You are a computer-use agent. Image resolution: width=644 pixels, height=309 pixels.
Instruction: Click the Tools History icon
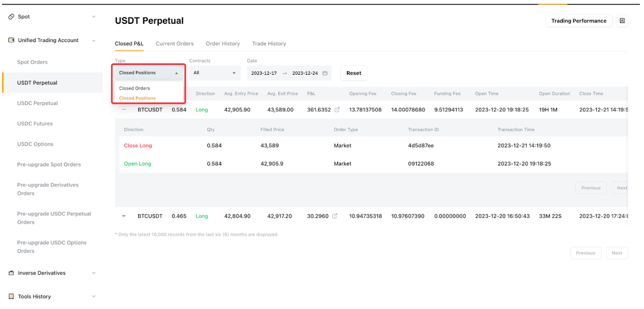coord(11,296)
